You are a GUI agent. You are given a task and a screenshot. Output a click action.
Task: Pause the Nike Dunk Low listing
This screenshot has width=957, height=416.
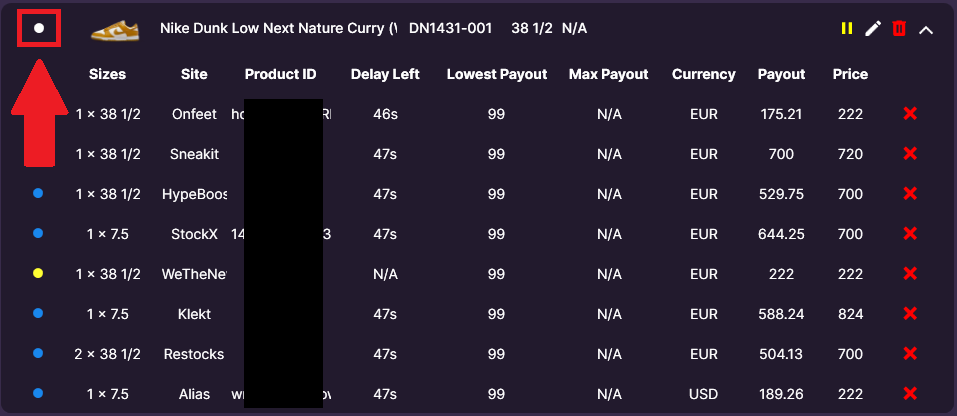pos(847,28)
